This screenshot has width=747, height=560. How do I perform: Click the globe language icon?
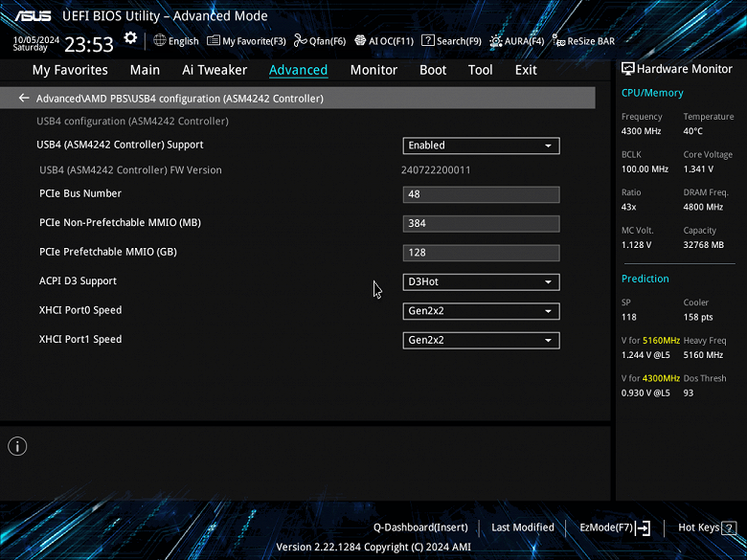click(x=160, y=40)
